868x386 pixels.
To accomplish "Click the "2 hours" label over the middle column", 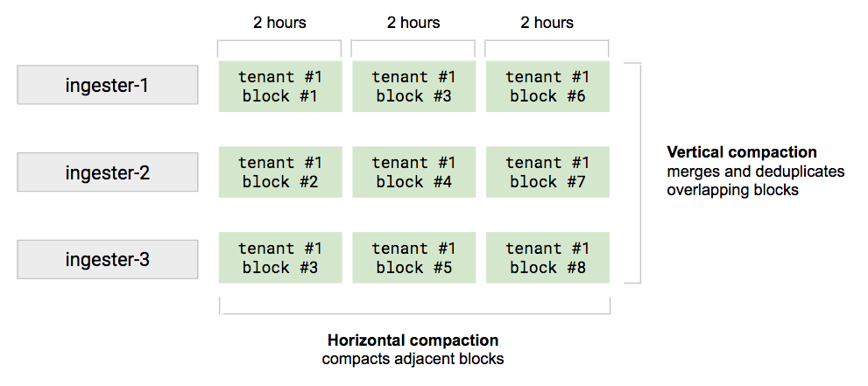I will point(413,23).
